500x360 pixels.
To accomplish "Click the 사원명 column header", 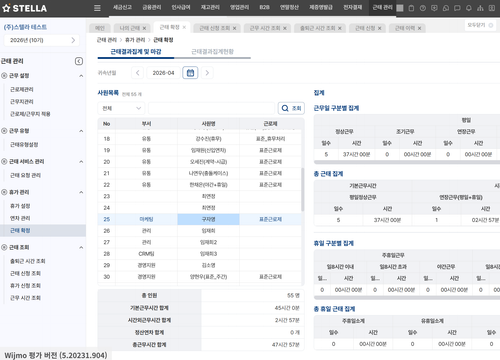I will click(x=208, y=124).
